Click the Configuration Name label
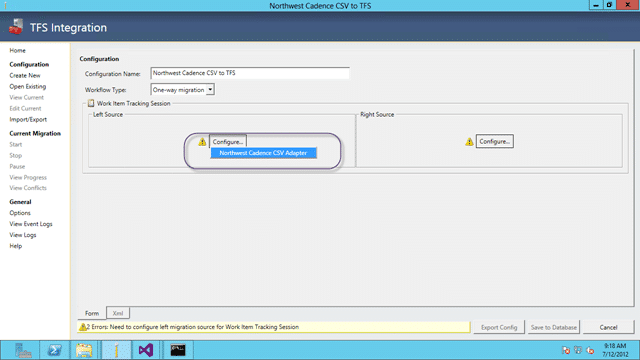The height and width of the screenshot is (360, 640). click(113, 74)
